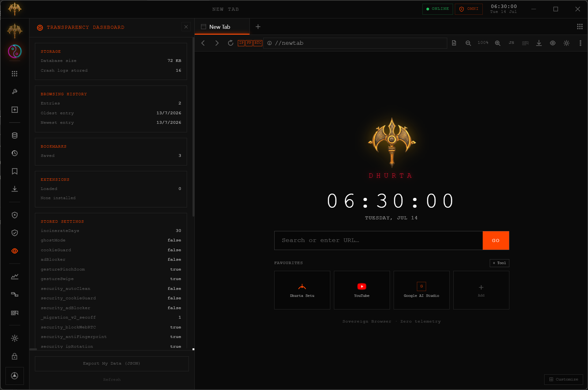The image size is (588, 390).
Task: Zoom out with the magnifier minus
Action: 468,43
